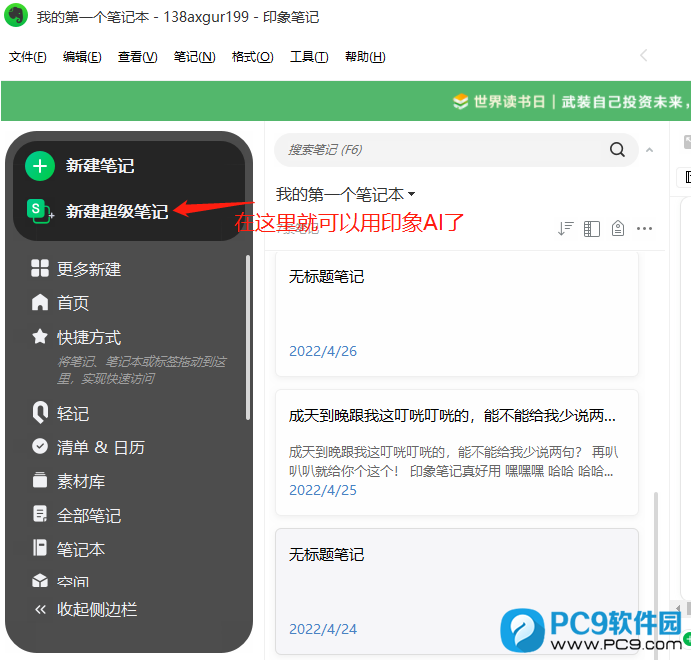Open 编辑(E) menu

point(82,57)
